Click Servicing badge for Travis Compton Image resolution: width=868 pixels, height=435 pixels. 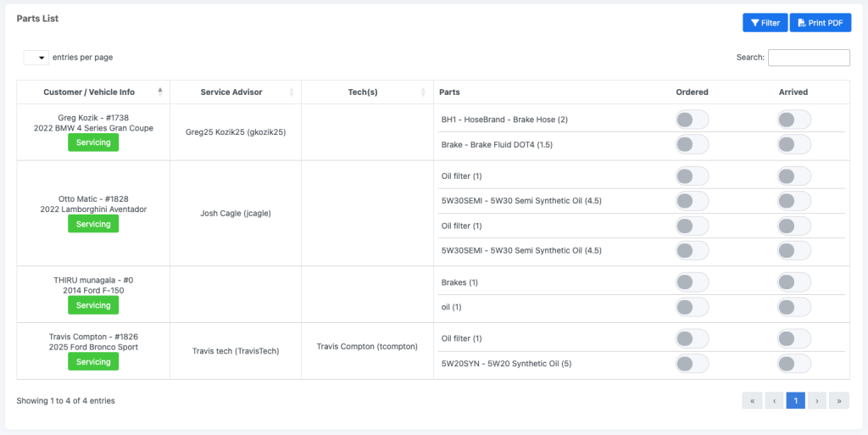(x=93, y=362)
